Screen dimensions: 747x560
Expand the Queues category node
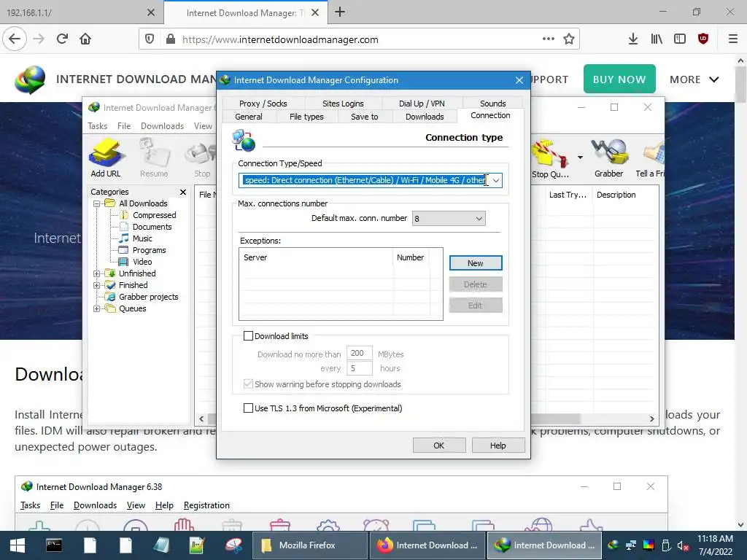pyautogui.click(x=97, y=309)
